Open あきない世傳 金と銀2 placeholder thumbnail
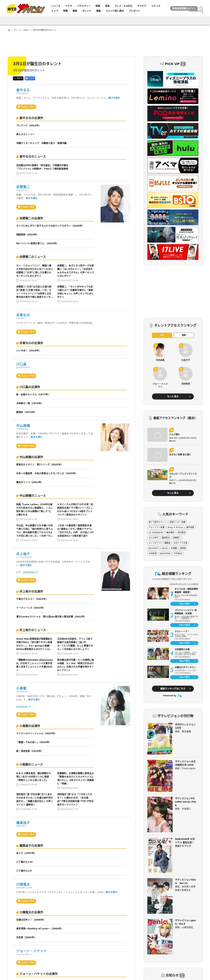Screen dimensions: 210x980 click(x=157, y=455)
